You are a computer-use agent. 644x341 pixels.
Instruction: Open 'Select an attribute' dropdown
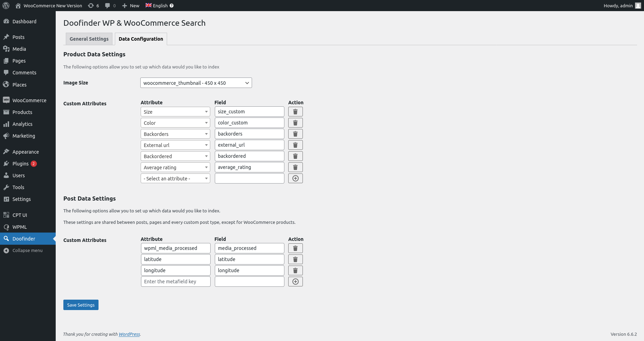point(175,178)
